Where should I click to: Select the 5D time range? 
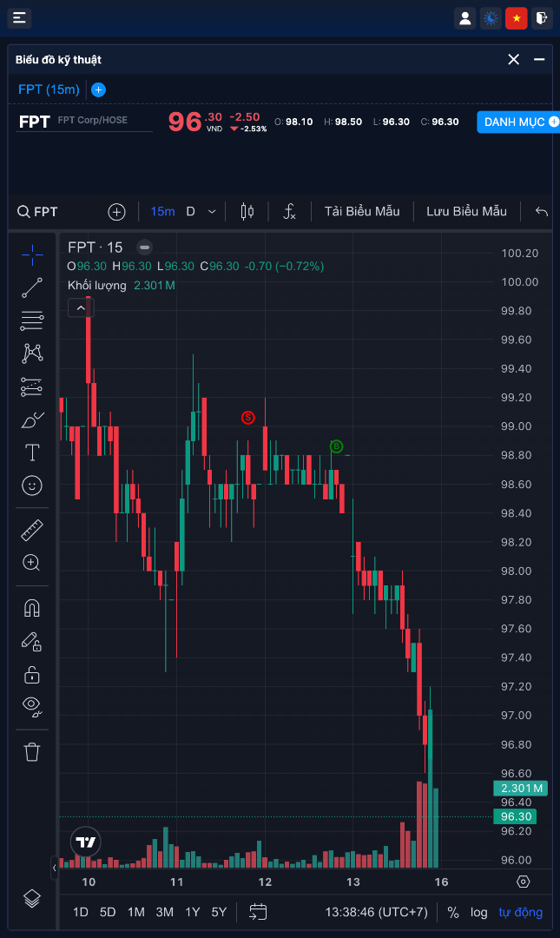[x=108, y=912]
